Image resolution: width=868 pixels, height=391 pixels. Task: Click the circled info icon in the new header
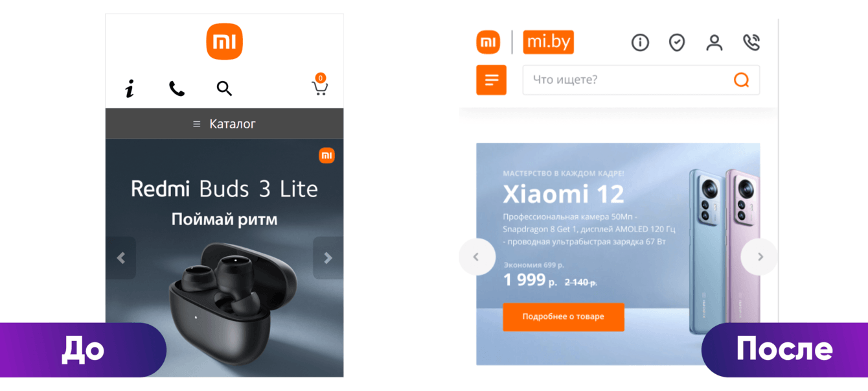(640, 43)
